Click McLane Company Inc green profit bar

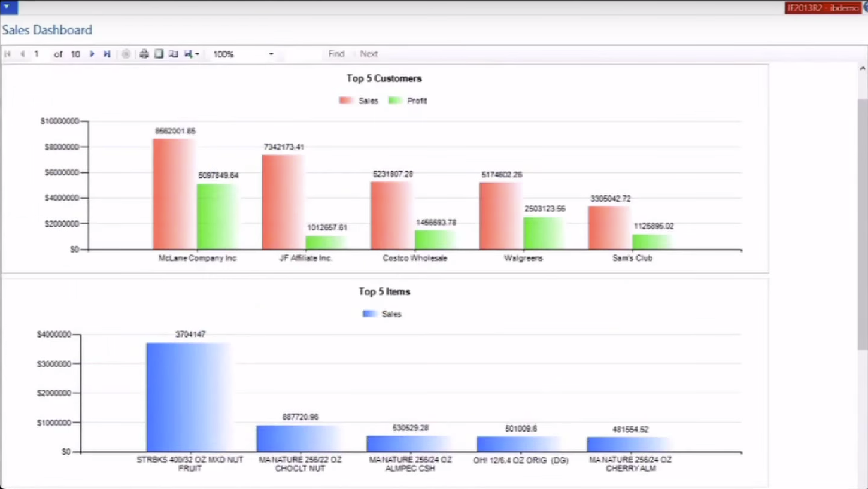218,217
